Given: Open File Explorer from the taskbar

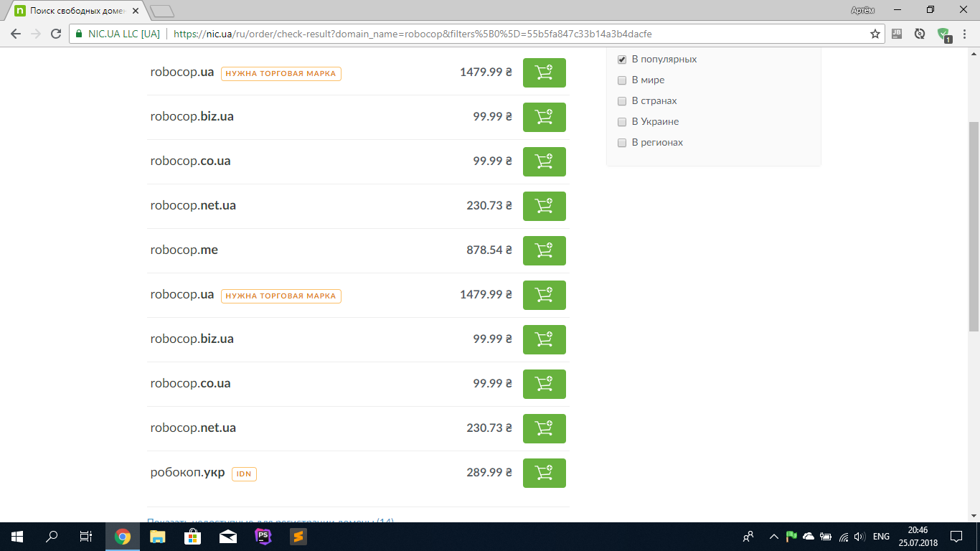Looking at the screenshot, I should pos(157,537).
